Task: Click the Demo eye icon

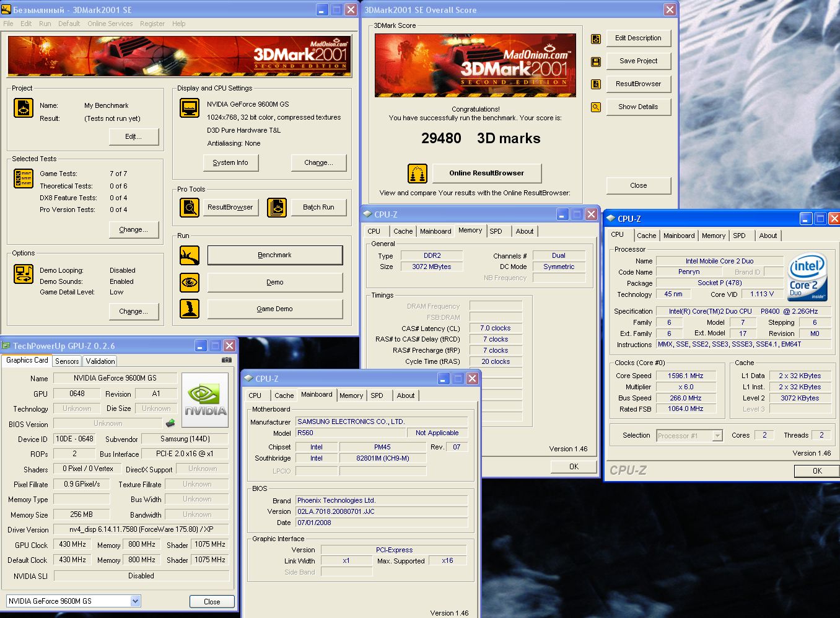Action: click(189, 282)
